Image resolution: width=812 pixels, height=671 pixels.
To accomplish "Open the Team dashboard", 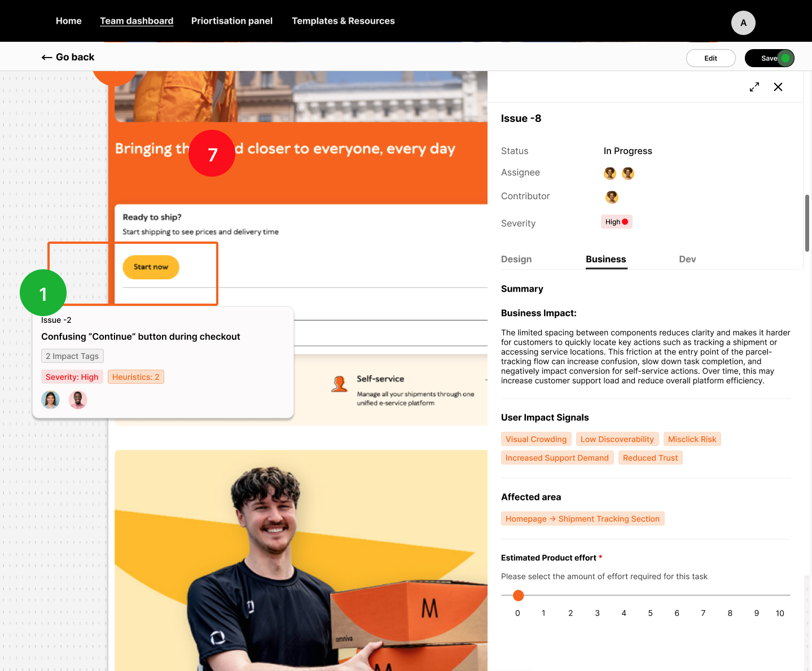I will (137, 21).
